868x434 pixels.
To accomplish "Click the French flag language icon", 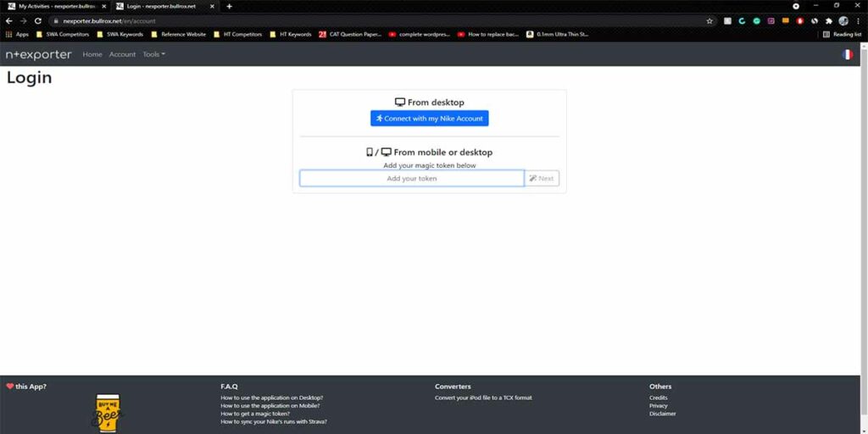I will tap(848, 54).
